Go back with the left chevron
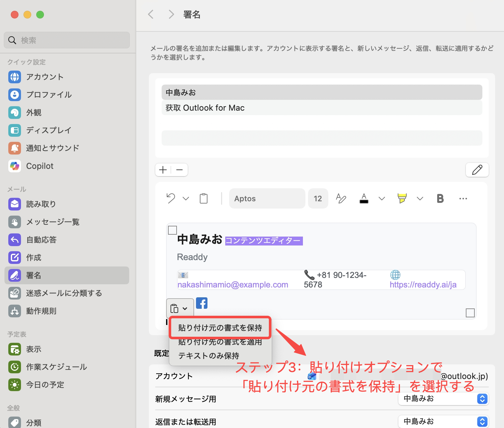The width and height of the screenshot is (504, 428). click(x=151, y=14)
